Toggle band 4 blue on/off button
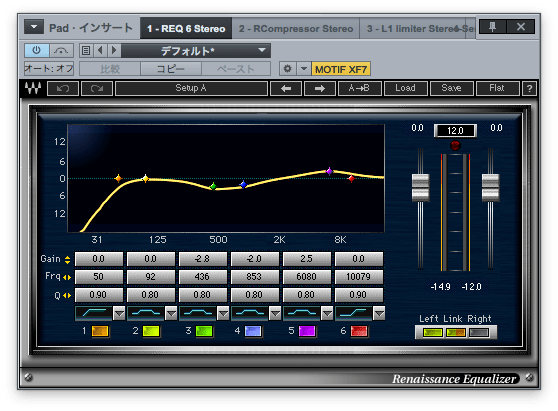 pos(253,331)
